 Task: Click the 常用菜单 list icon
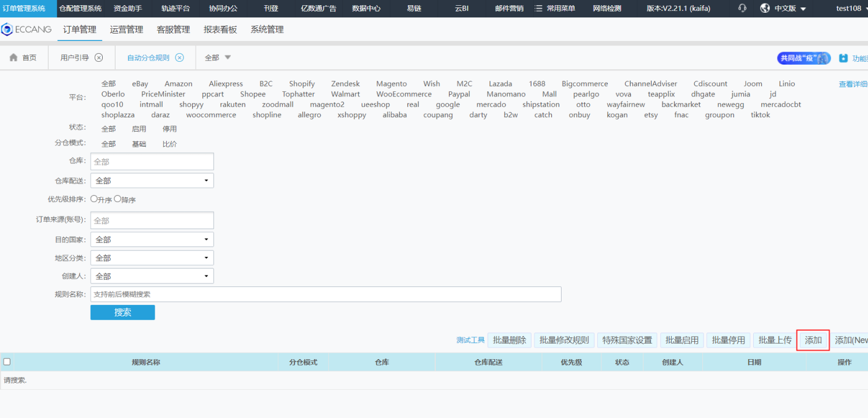[538, 8]
